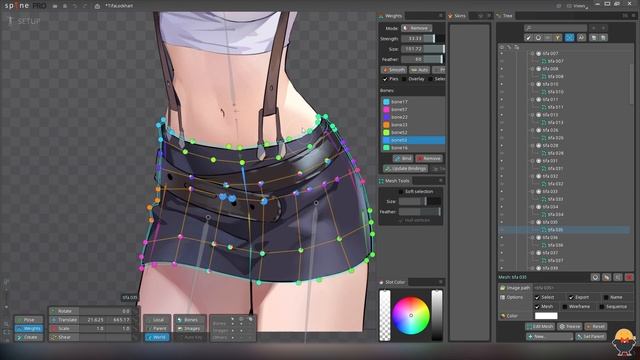Adjust Mesh Tools Feather slider

[420, 211]
